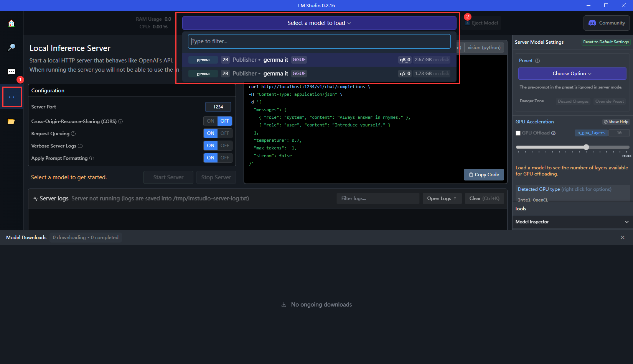Click Discard Changes button

[x=573, y=101]
